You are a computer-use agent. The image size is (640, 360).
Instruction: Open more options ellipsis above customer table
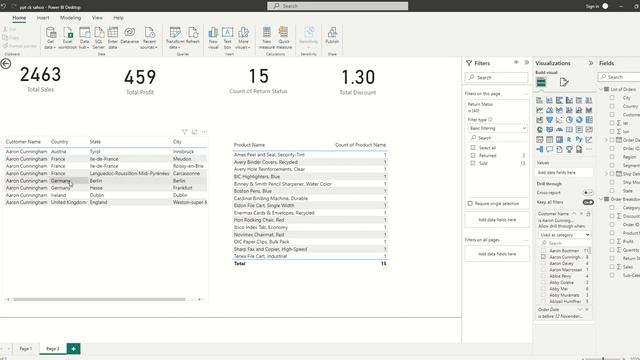[x=204, y=132]
